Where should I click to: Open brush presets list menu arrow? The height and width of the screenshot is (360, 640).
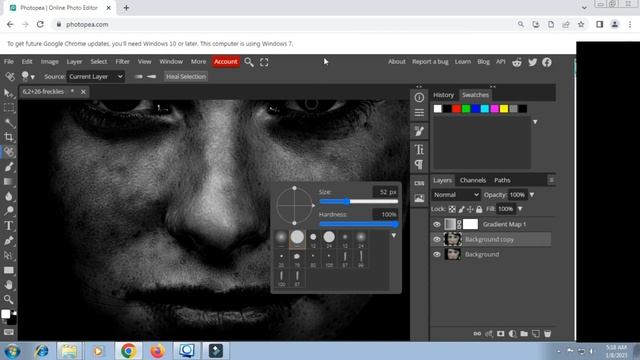click(x=394, y=236)
